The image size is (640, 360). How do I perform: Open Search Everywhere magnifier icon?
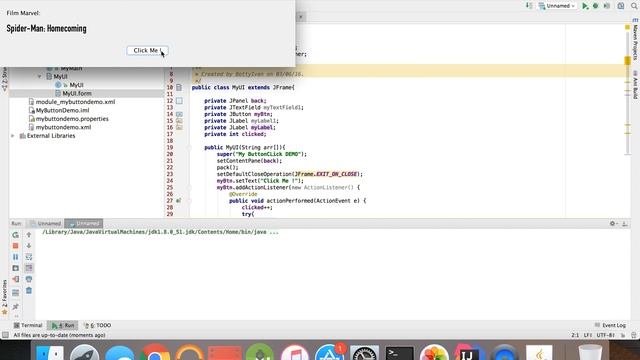coord(635,6)
